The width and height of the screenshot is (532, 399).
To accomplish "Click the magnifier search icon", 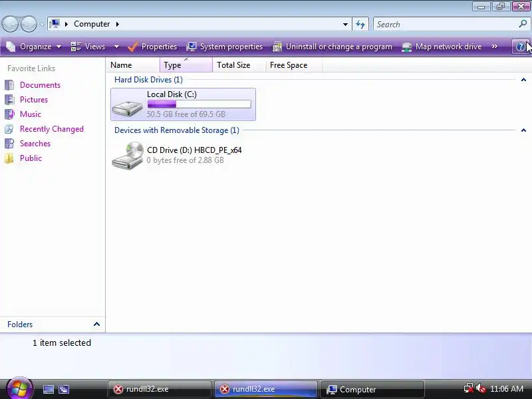I will pos(523,24).
